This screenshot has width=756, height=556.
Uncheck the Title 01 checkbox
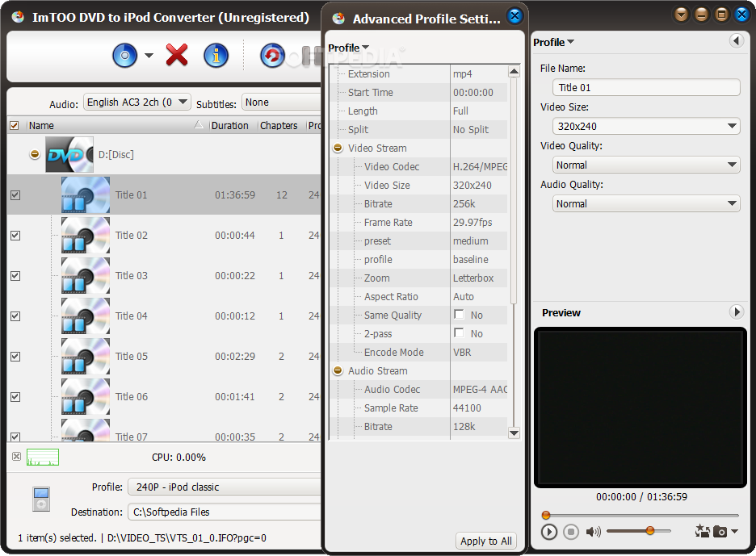[x=15, y=195]
